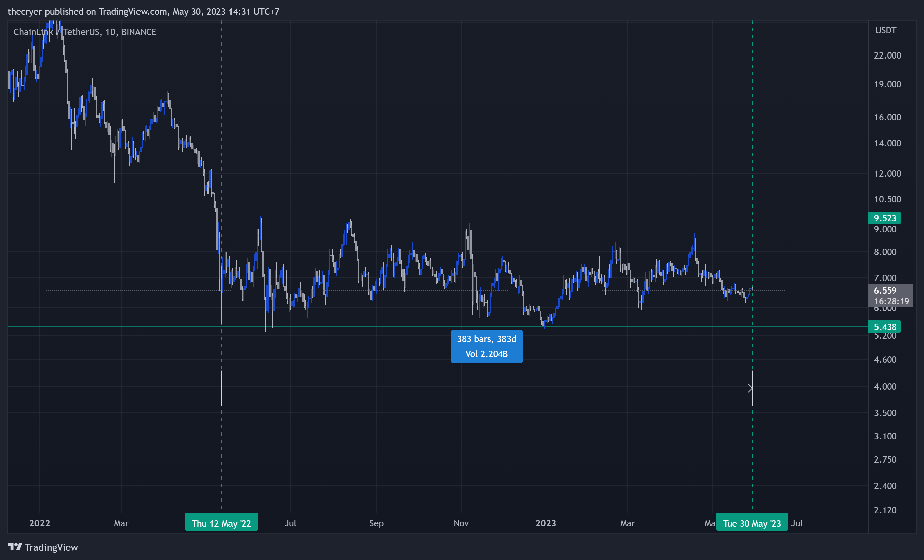
Task: Click the arrowhead of the date range measurement
Action: [750, 388]
